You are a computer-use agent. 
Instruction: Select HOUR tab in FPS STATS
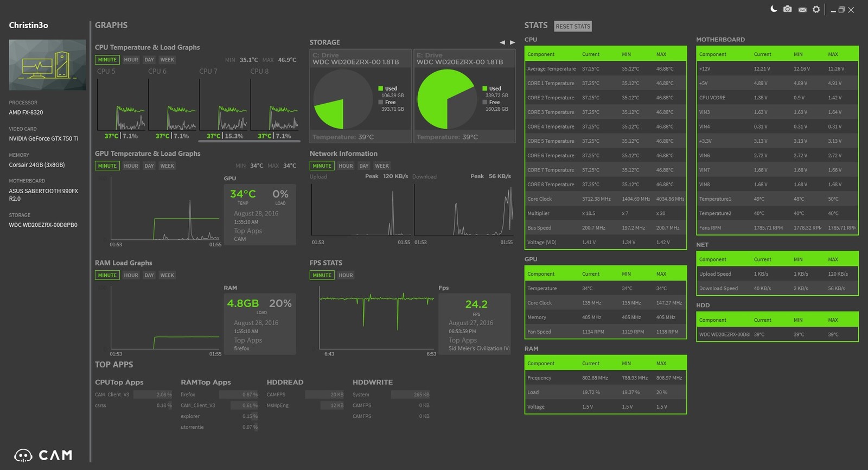click(346, 275)
